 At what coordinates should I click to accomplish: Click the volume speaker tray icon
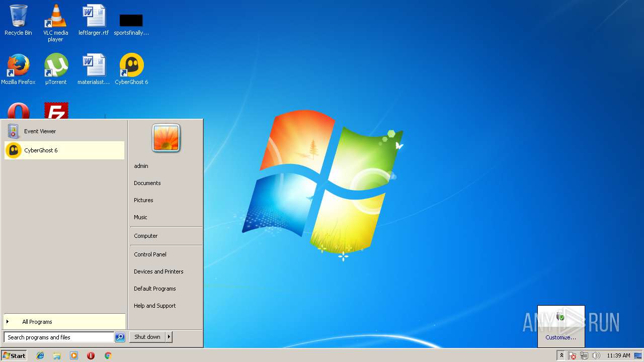pos(596,355)
